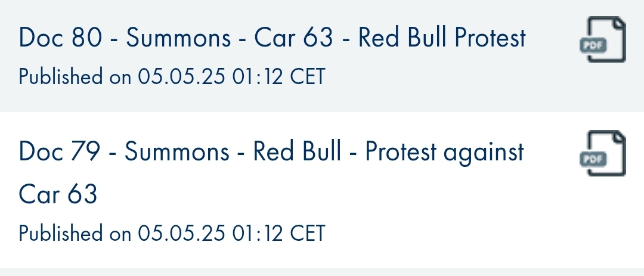Download the Car 63 Red Bull Protest PDF
Screen dimensions: 644x276
coord(603,39)
